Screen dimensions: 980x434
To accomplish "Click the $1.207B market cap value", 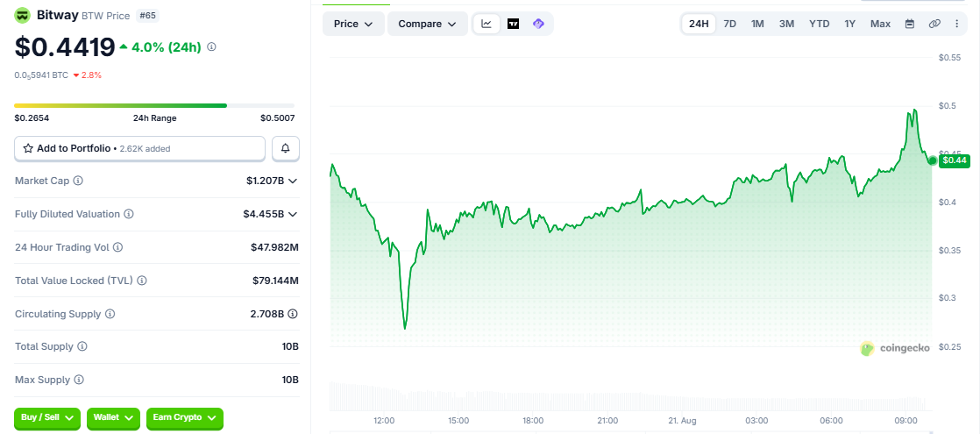I will point(265,181).
